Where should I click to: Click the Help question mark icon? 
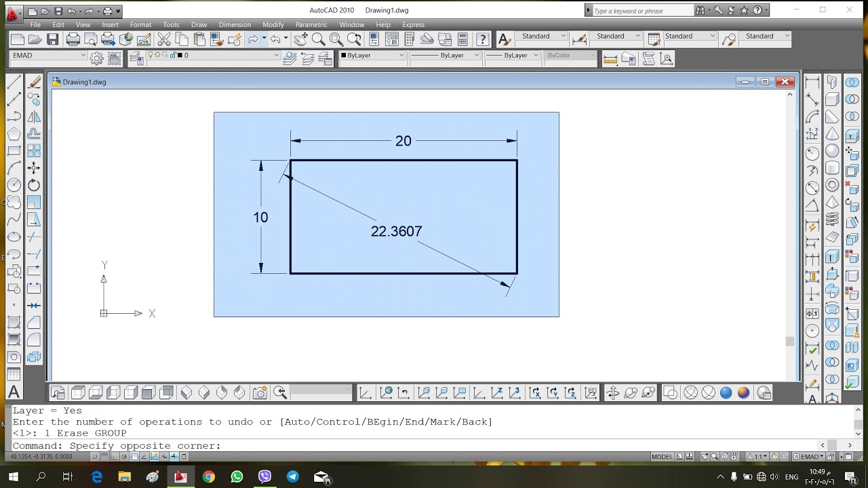pyautogui.click(x=482, y=39)
